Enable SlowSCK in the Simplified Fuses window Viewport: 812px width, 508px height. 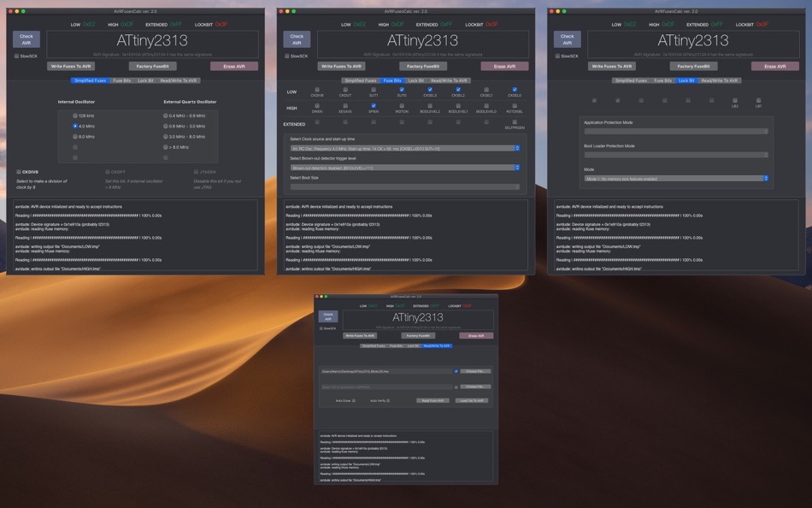(x=16, y=56)
